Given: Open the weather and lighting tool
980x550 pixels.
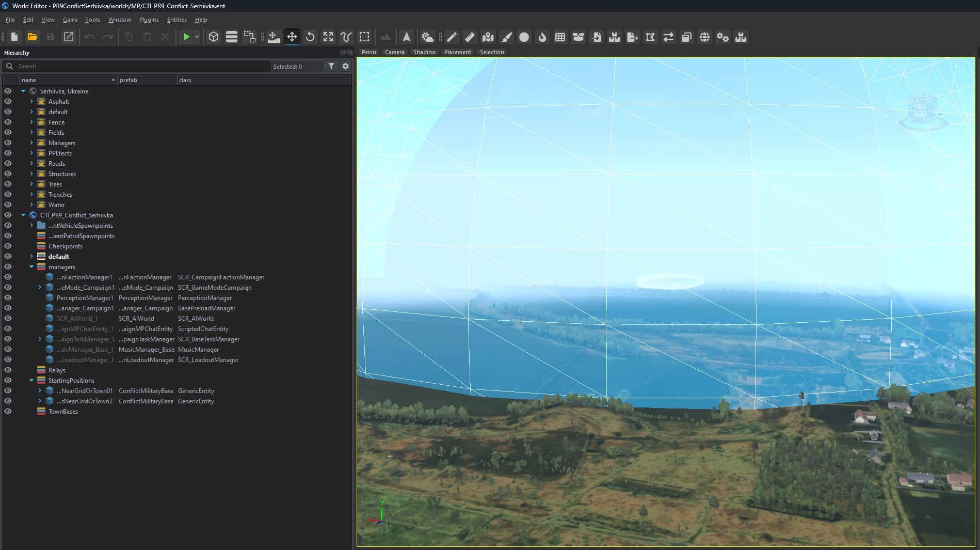Looking at the screenshot, I should (427, 37).
